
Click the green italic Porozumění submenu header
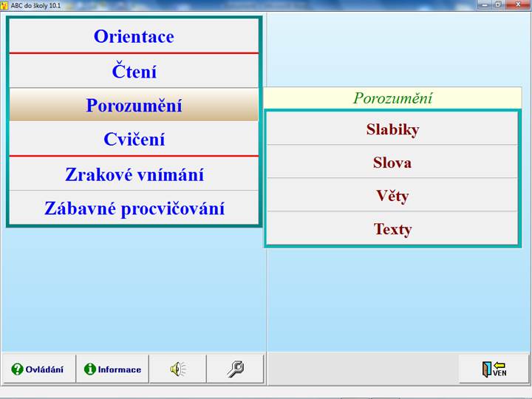(x=392, y=98)
